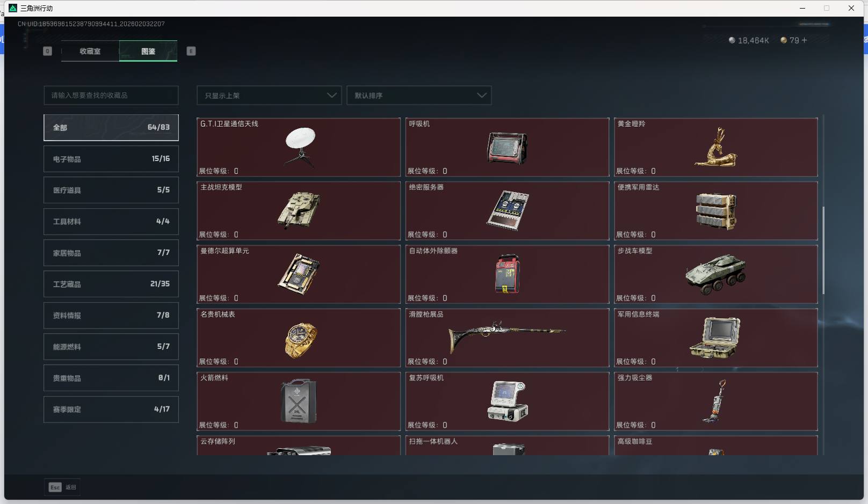Open the 强力吸尘器 vacuum cleaner item
Screen dimensions: 868x504
[x=715, y=401]
